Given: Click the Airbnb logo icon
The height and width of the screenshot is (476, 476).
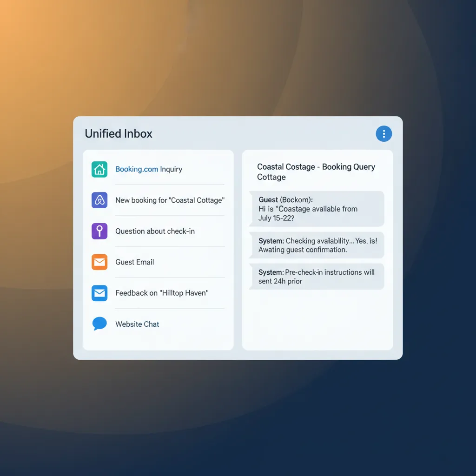Looking at the screenshot, I should [99, 200].
